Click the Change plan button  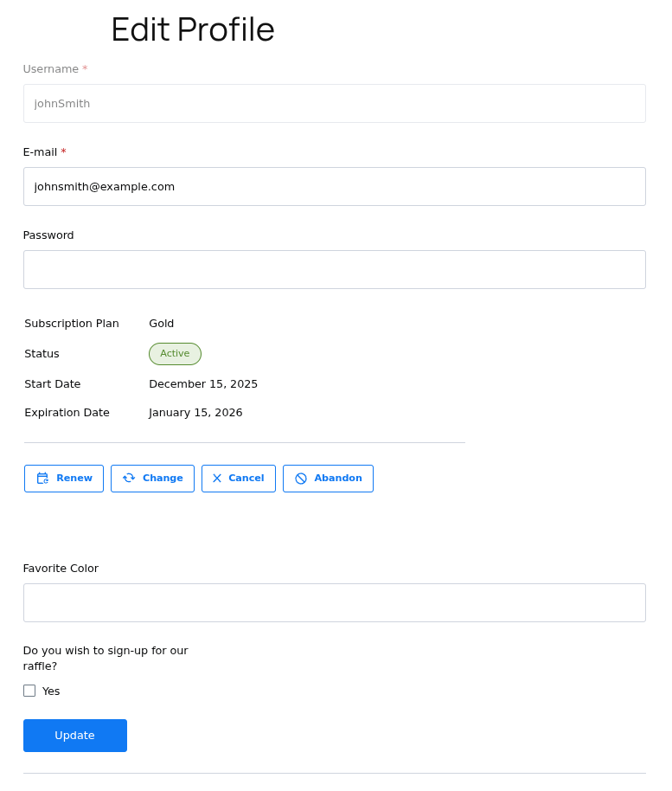pos(152,478)
